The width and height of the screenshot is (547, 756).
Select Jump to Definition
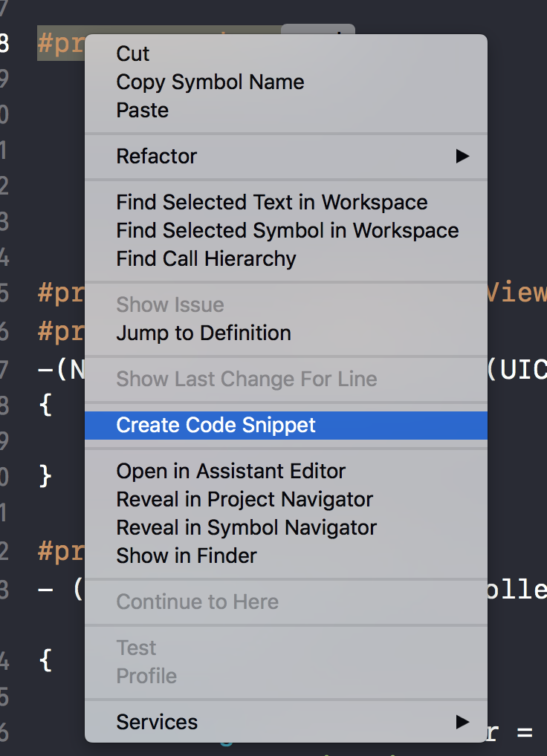pos(204,333)
